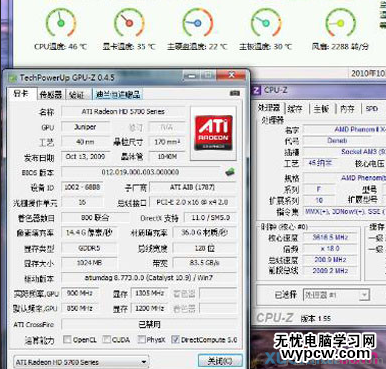Click the GPU-Z title bar app icon
The width and height of the screenshot is (386, 369).
tap(13, 78)
